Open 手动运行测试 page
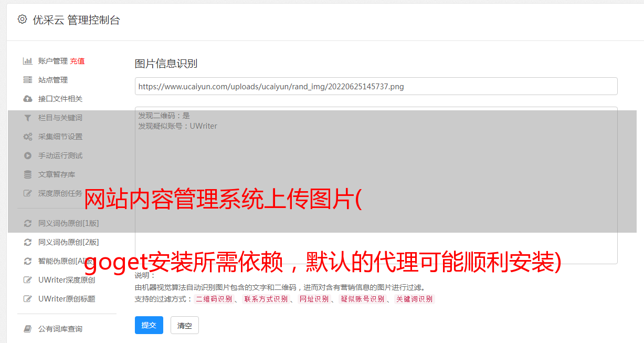 pyautogui.click(x=60, y=155)
